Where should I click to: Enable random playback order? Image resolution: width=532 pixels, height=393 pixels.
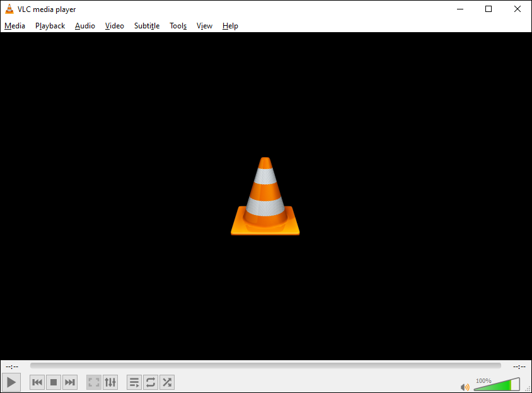click(x=166, y=382)
